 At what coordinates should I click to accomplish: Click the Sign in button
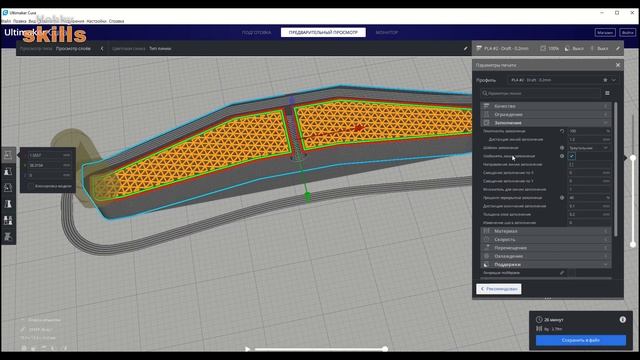[627, 32]
